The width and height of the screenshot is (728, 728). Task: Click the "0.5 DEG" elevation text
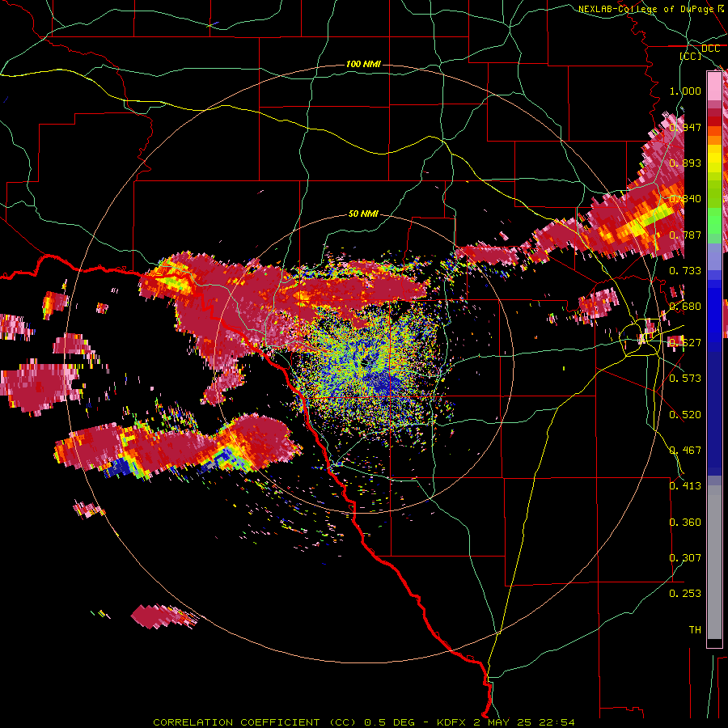coord(392,722)
